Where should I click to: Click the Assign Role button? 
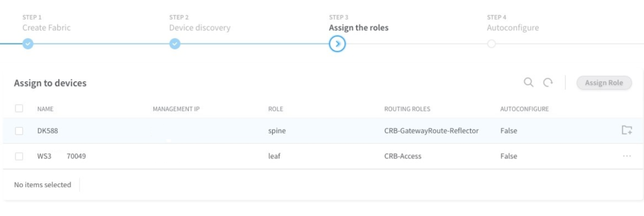(604, 83)
